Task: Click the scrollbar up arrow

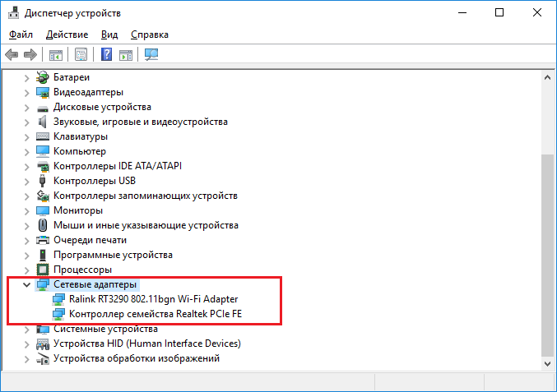Action: (547, 77)
